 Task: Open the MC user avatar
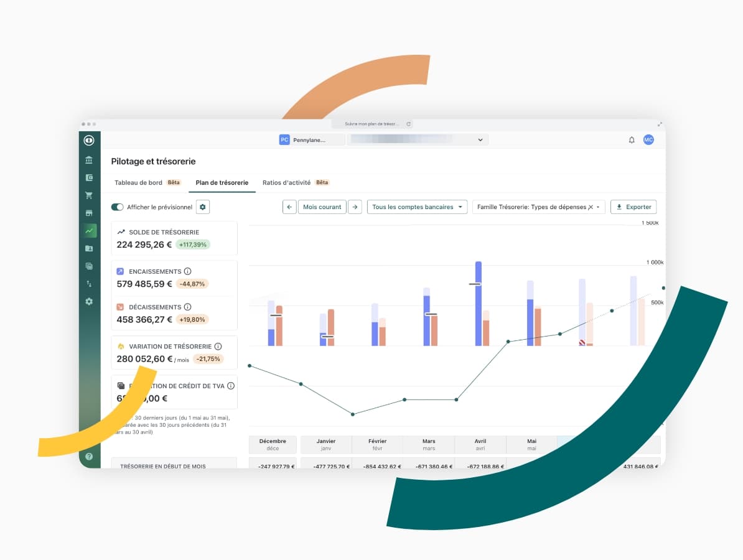point(648,140)
